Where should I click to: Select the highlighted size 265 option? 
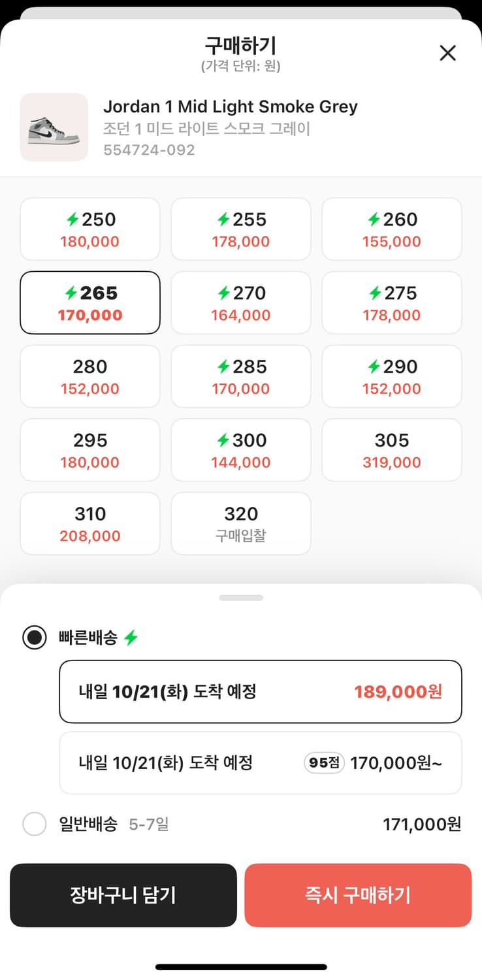tap(90, 303)
